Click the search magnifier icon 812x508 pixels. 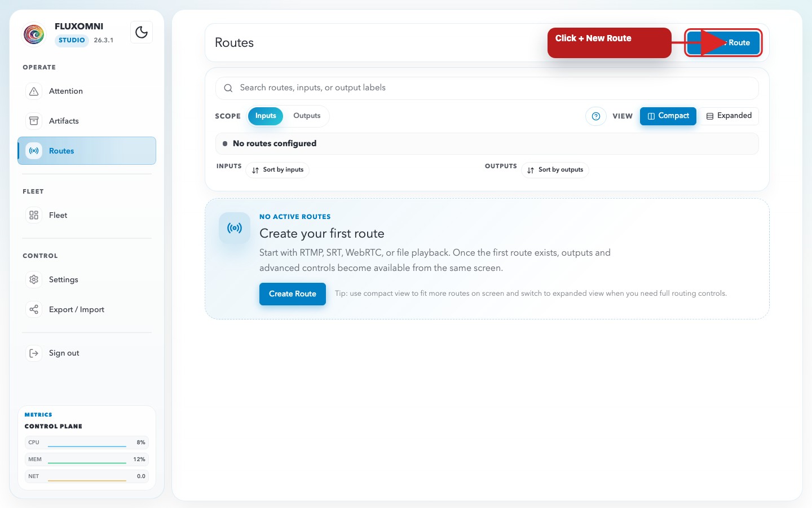228,88
